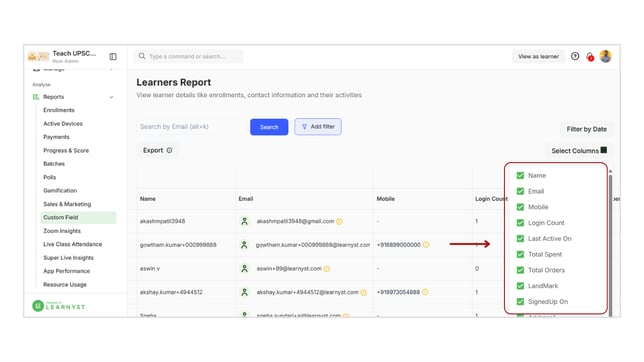
Task: Open the user profile avatar
Action: [x=605, y=56]
